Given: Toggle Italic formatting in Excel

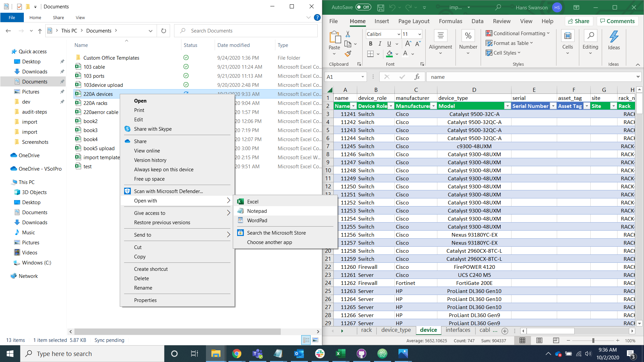Looking at the screenshot, I should click(x=380, y=44).
